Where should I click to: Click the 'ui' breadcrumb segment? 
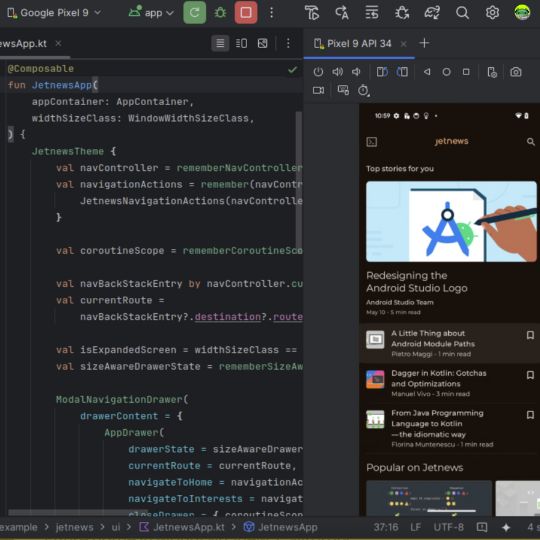click(x=116, y=527)
